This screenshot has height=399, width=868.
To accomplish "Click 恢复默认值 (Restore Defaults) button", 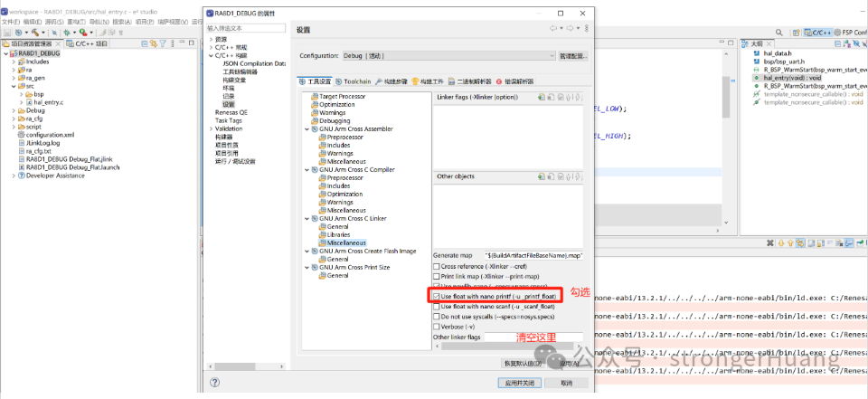I will tap(523, 364).
